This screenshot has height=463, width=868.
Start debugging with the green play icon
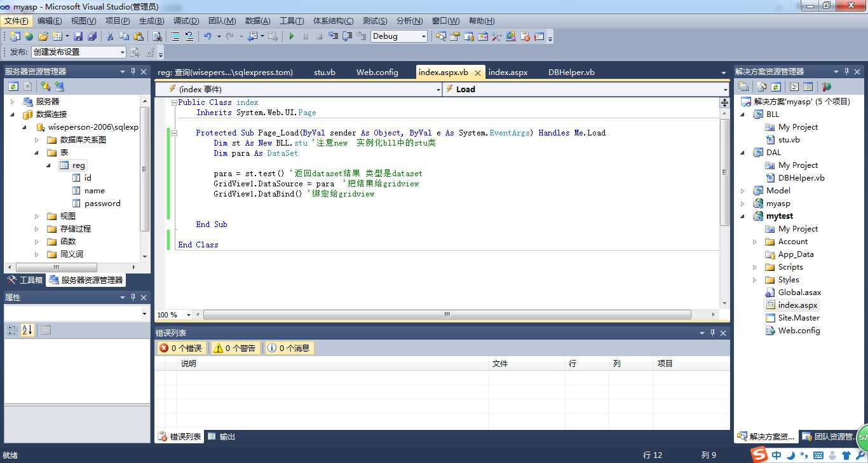click(x=291, y=36)
